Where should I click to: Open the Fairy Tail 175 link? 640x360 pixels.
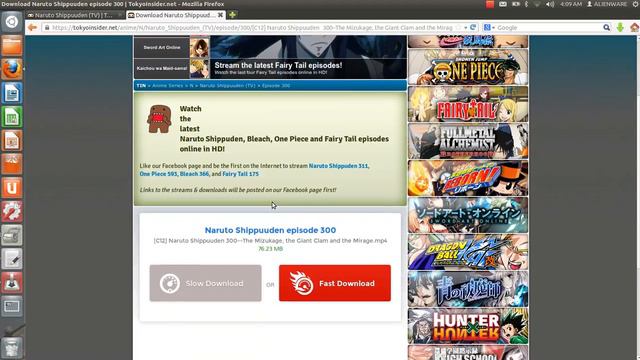click(240, 174)
